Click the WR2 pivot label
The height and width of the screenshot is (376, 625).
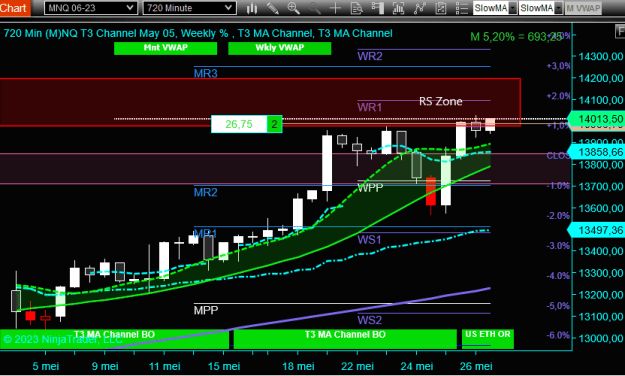click(369, 56)
